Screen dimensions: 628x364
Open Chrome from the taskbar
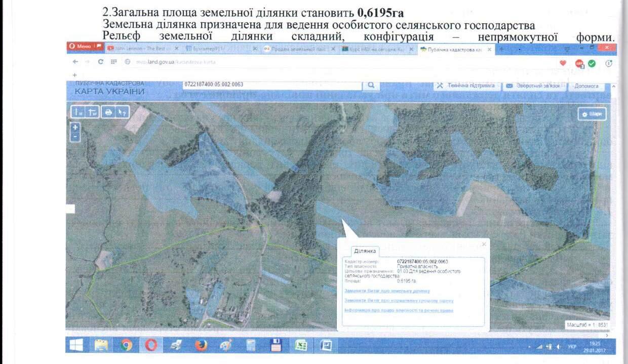127,345
